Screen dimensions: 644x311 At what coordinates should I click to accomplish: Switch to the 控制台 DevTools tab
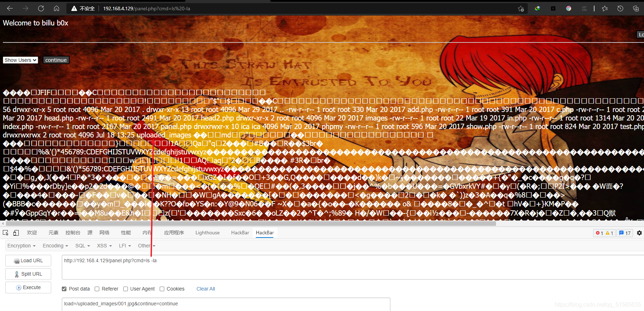click(73, 233)
